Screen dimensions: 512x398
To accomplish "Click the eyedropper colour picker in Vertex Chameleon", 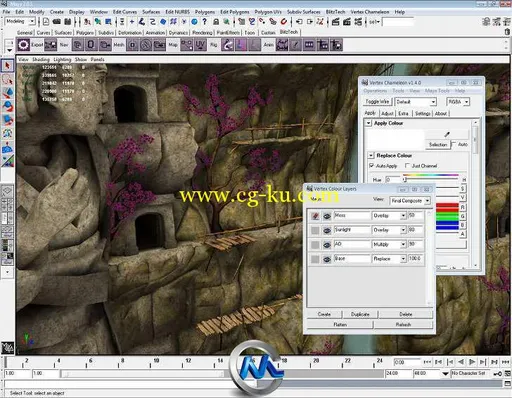I will [x=447, y=134].
